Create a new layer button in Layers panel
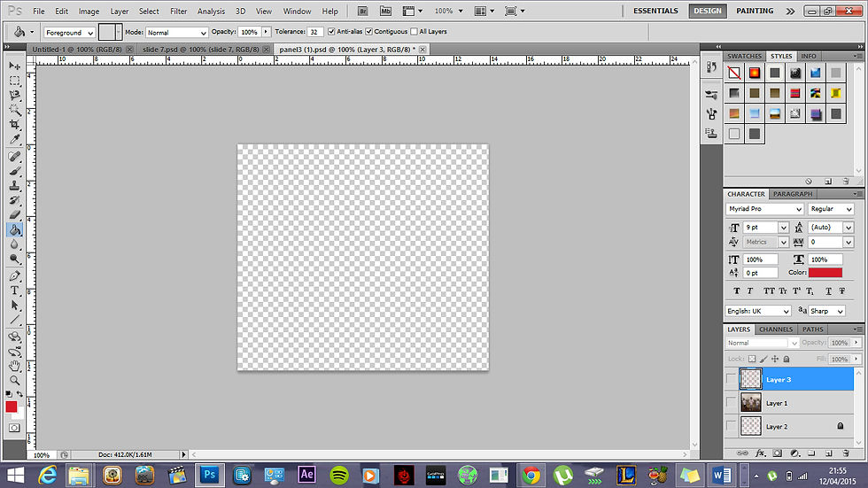The image size is (868, 488). [x=829, y=453]
